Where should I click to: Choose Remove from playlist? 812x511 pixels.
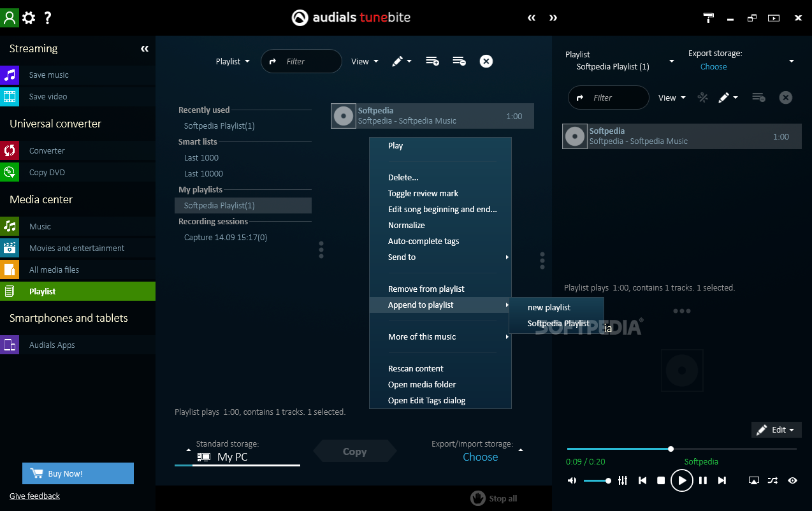pyautogui.click(x=440, y=289)
